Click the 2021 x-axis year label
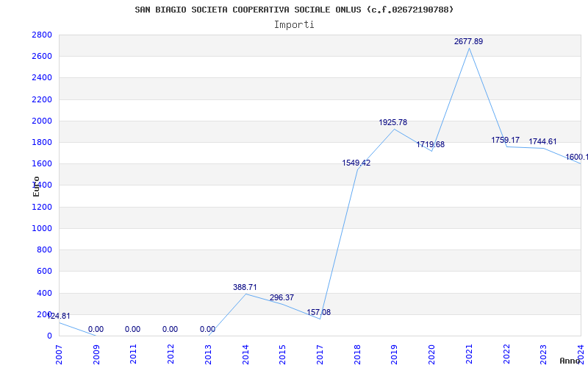This screenshot has height=368, width=588. click(x=469, y=355)
